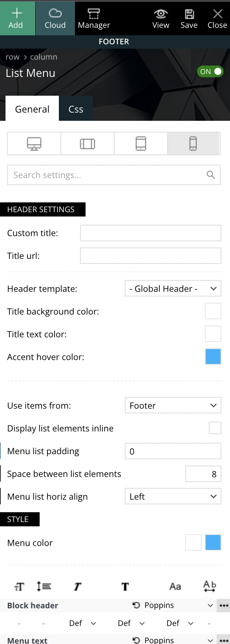Open the Header template dropdown
Viewport: 230px width, 644px height.
tap(173, 288)
